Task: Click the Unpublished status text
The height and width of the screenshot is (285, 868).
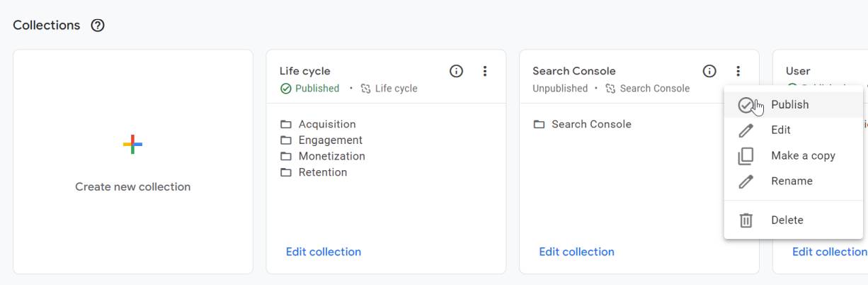Action: pos(560,89)
